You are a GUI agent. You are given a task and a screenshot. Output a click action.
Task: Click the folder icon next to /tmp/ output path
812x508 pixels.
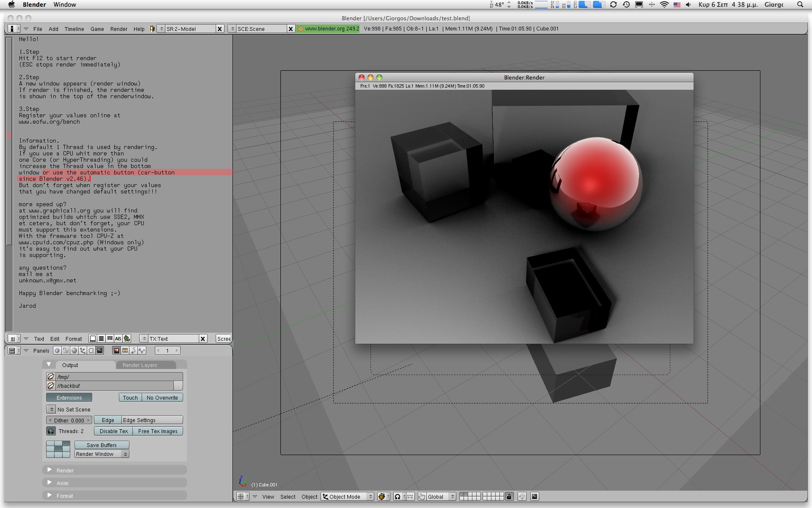point(51,377)
